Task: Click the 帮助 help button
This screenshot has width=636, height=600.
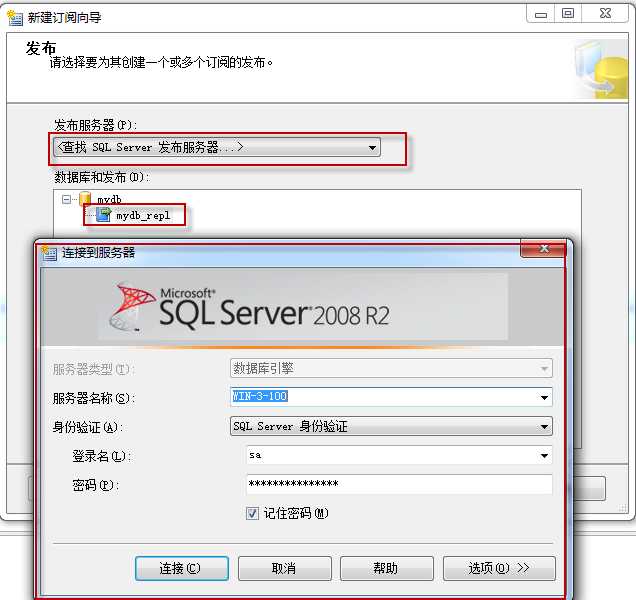Action: pos(387,568)
